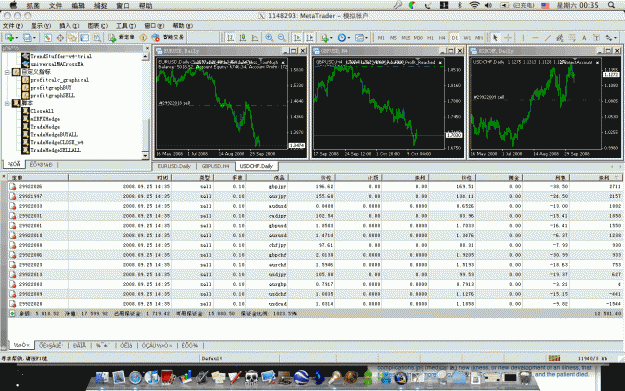The image size is (625, 391).
Task: Switch chart to candlesticks style
Action: [x=243, y=37]
